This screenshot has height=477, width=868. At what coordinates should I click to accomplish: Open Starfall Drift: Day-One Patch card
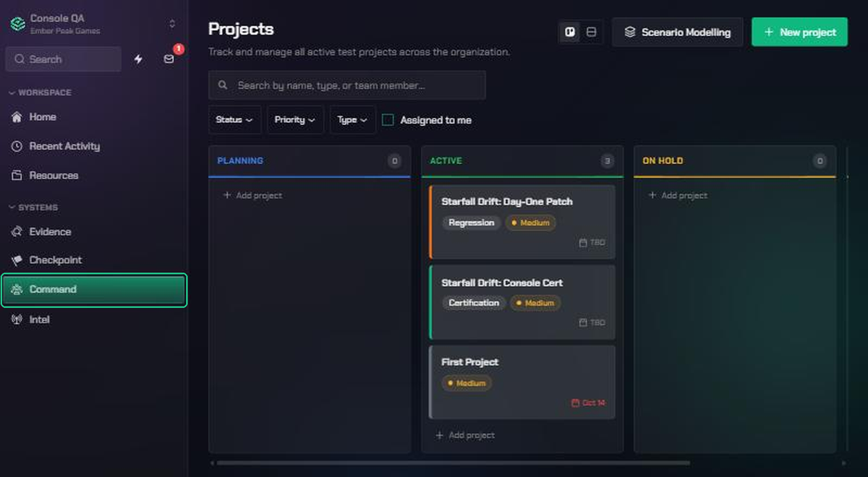522,222
